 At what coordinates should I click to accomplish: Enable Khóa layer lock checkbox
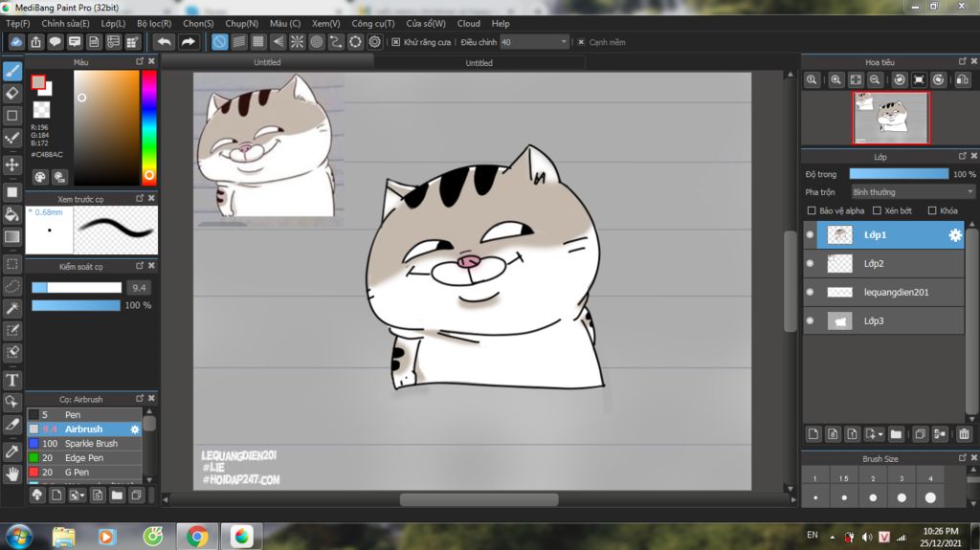coord(932,210)
